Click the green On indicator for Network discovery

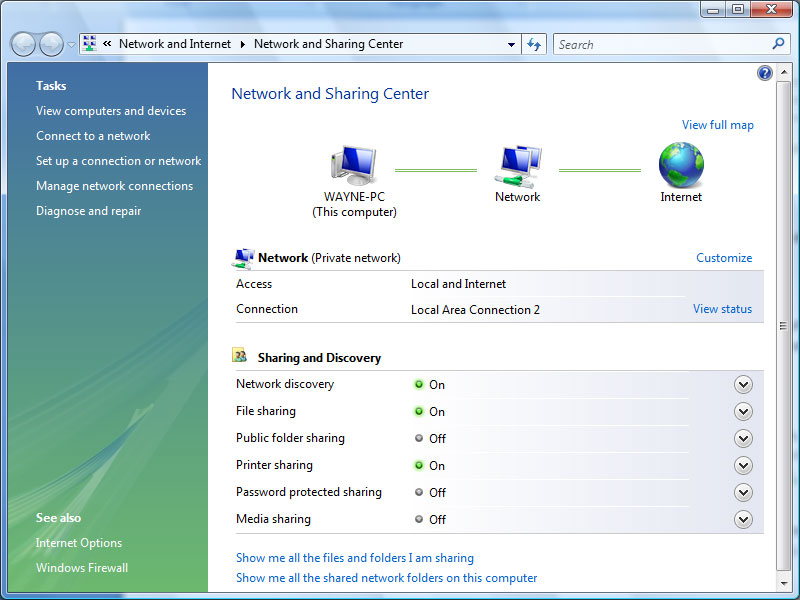[419, 384]
